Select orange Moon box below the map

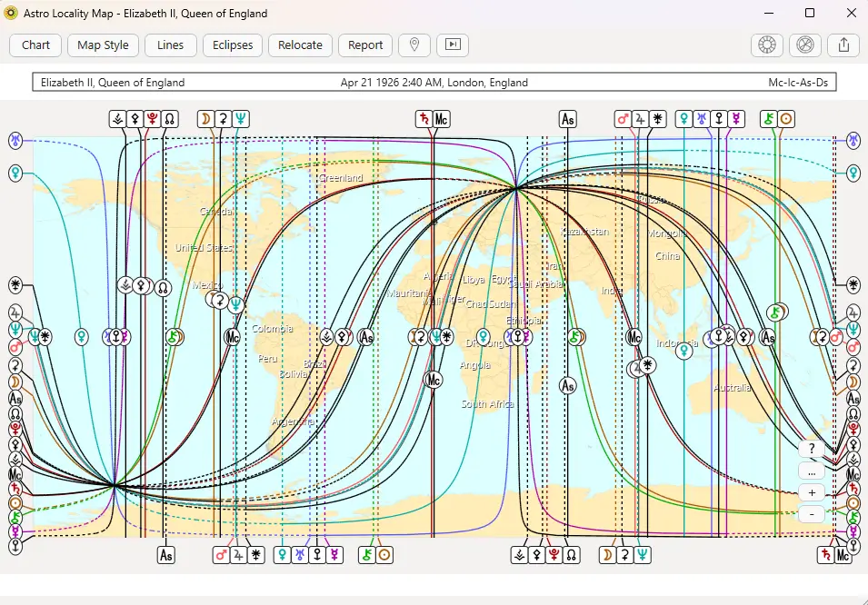(x=608, y=555)
